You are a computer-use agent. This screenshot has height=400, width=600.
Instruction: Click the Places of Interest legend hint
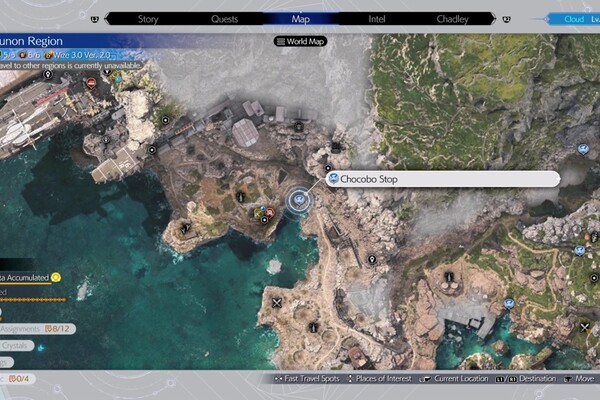tap(379, 379)
